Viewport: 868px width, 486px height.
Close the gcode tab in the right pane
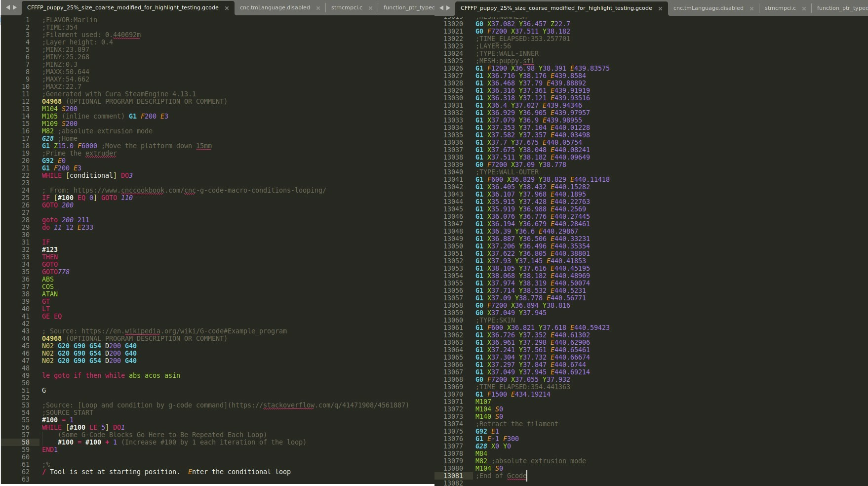click(x=660, y=8)
